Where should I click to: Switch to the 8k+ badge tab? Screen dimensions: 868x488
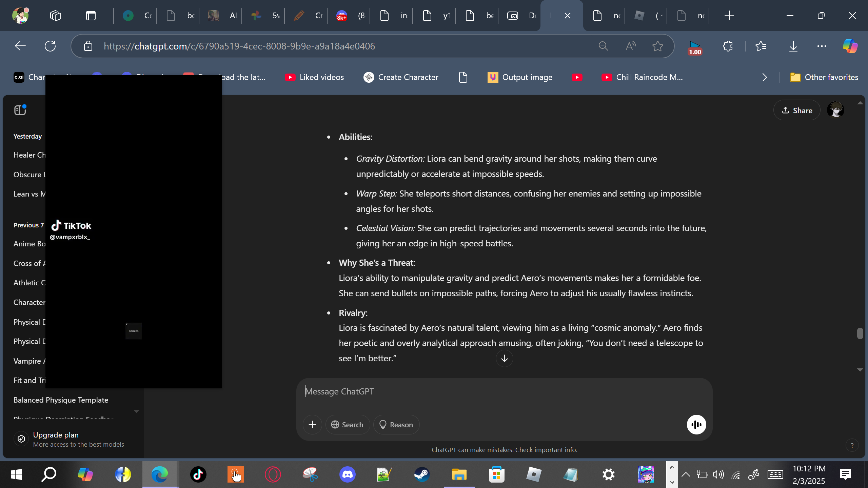pos(349,16)
